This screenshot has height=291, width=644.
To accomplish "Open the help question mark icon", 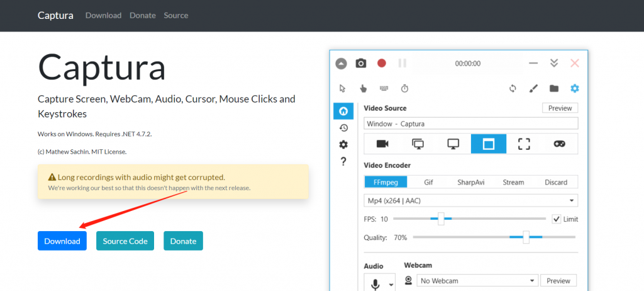I will click(x=343, y=161).
